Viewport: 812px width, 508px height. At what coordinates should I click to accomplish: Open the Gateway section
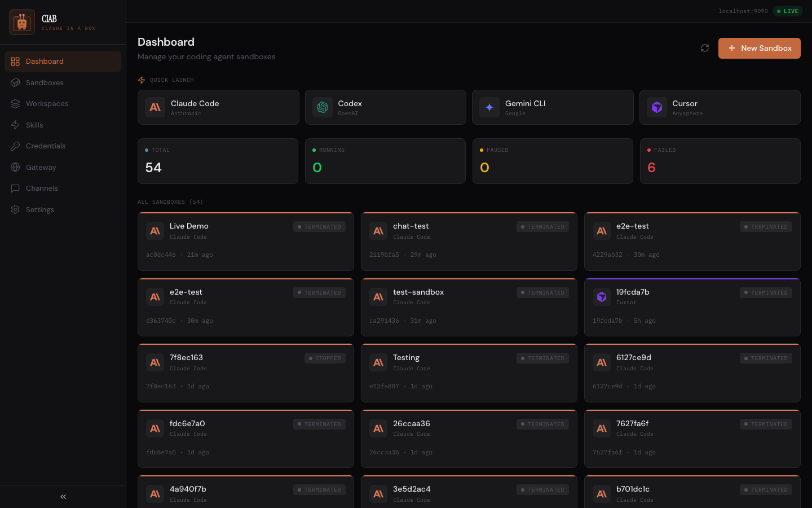tap(41, 168)
